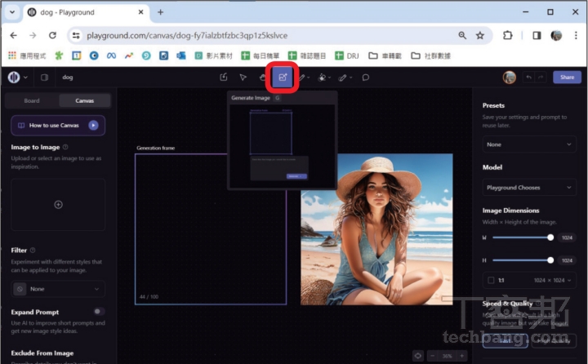Expand the Playground logo menu chevron
This screenshot has width=588, height=364.
25,78
